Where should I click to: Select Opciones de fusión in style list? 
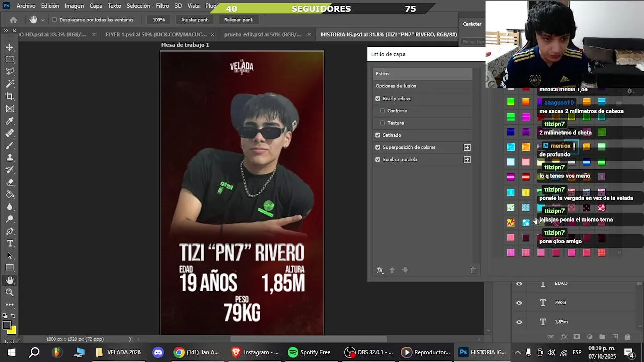point(423,86)
